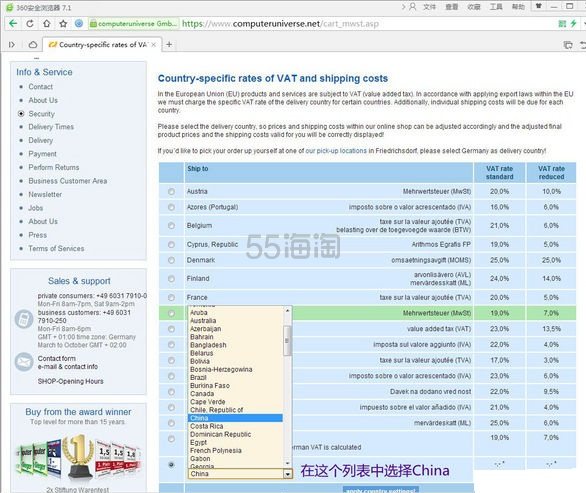This screenshot has width=586, height=493.
Task: Click the cloud icon beside tabs
Action: click(33, 45)
